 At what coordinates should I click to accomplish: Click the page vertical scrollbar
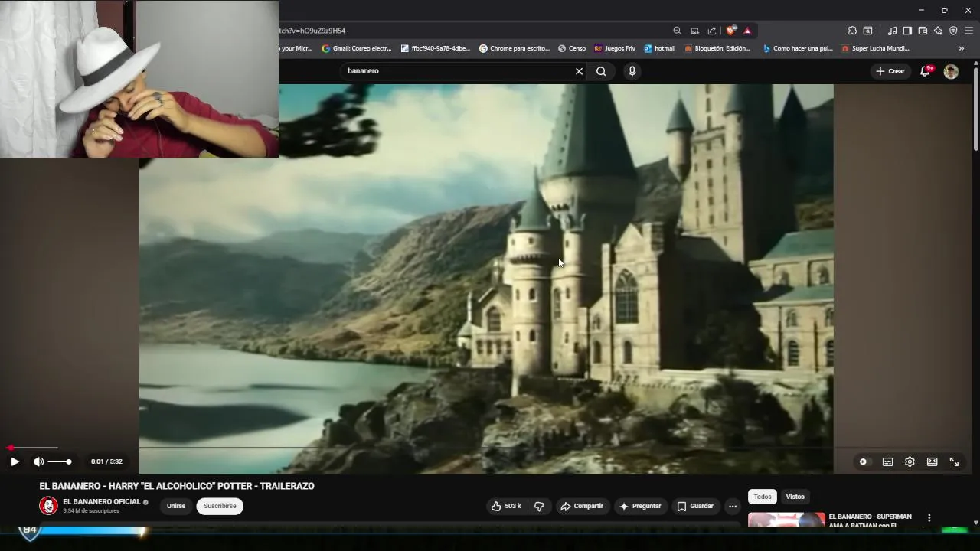tap(975, 111)
